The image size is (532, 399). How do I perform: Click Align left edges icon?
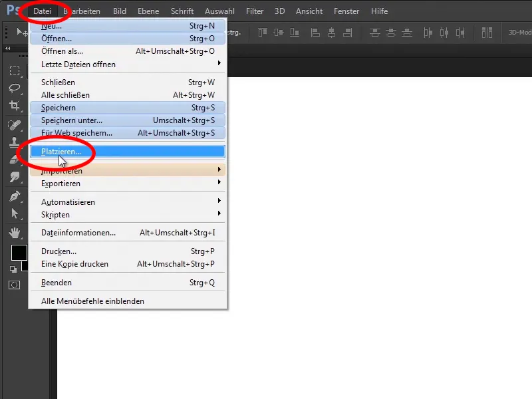pyautogui.click(x=315, y=33)
